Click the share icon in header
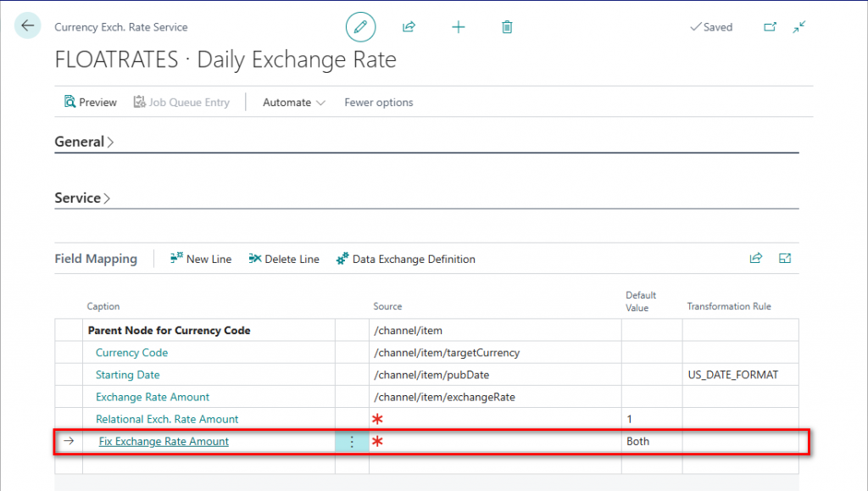Image resolution: width=868 pixels, height=491 pixels. pos(409,27)
